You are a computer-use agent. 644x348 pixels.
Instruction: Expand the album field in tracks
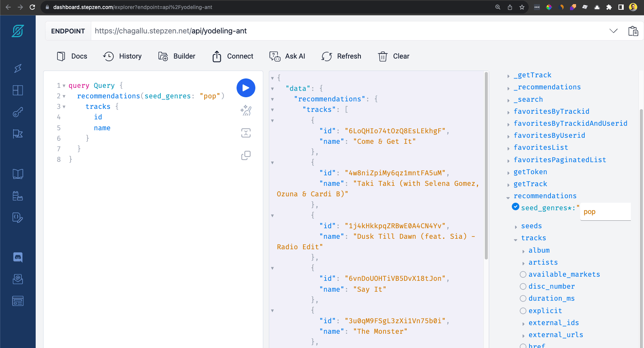coord(523,251)
